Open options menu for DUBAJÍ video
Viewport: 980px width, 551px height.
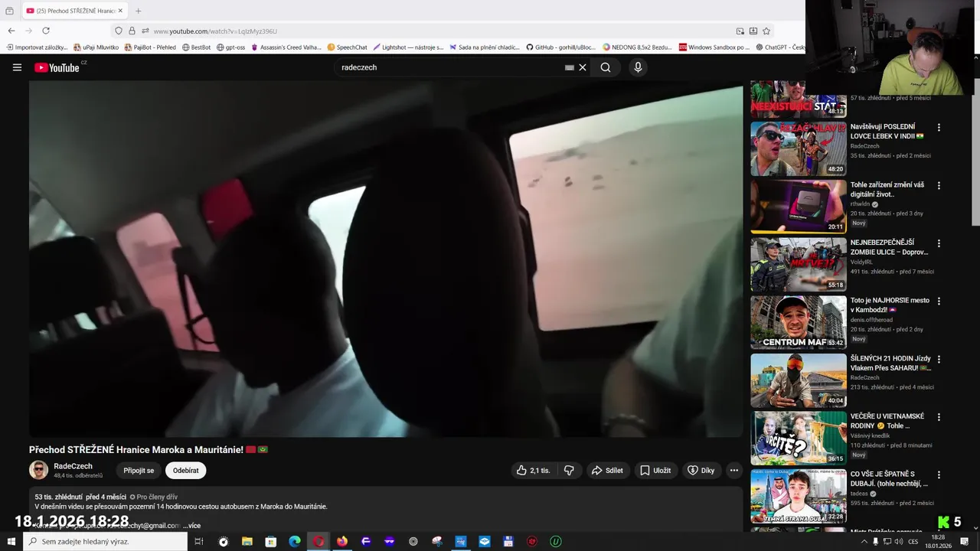[x=939, y=474]
